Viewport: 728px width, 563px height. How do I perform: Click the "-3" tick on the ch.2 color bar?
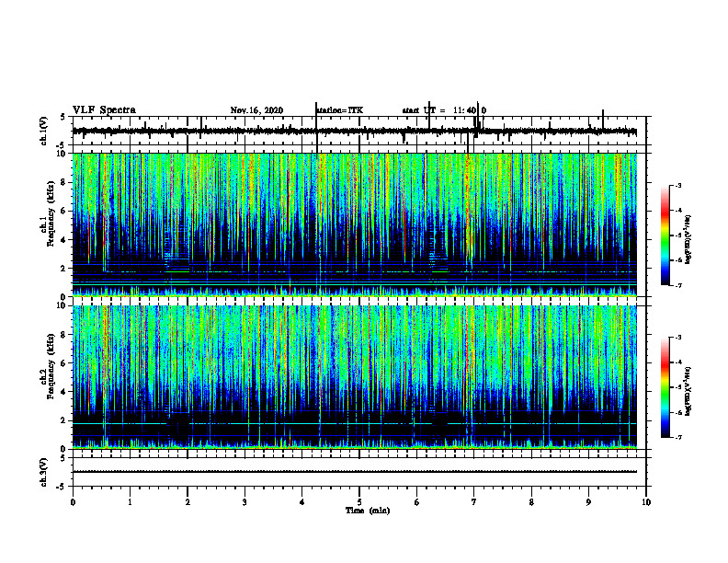click(677, 338)
